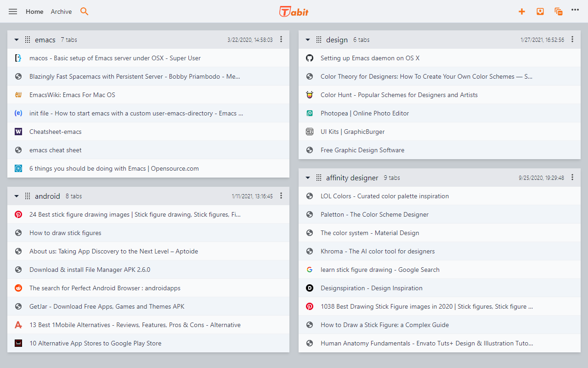
Task: Grab the drag handle of android group
Action: point(28,196)
